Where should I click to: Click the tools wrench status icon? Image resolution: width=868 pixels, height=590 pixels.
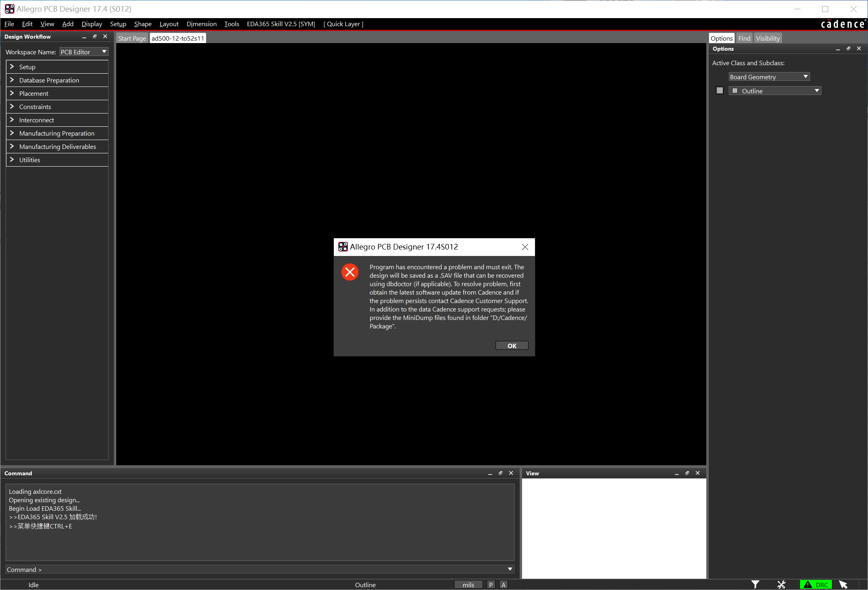click(781, 584)
